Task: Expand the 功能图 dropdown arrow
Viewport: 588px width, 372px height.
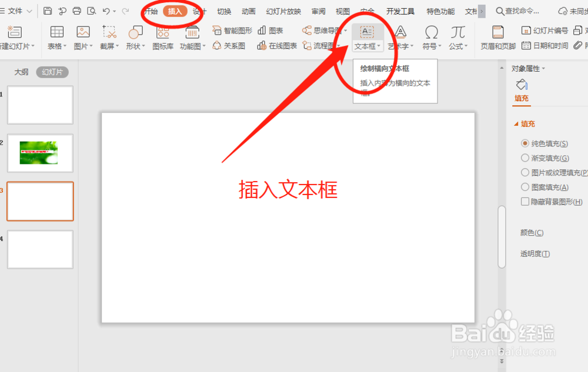Action: click(204, 46)
